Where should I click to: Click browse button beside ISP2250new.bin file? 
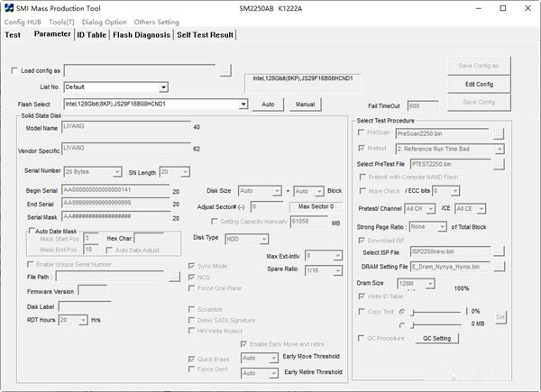[497, 251]
